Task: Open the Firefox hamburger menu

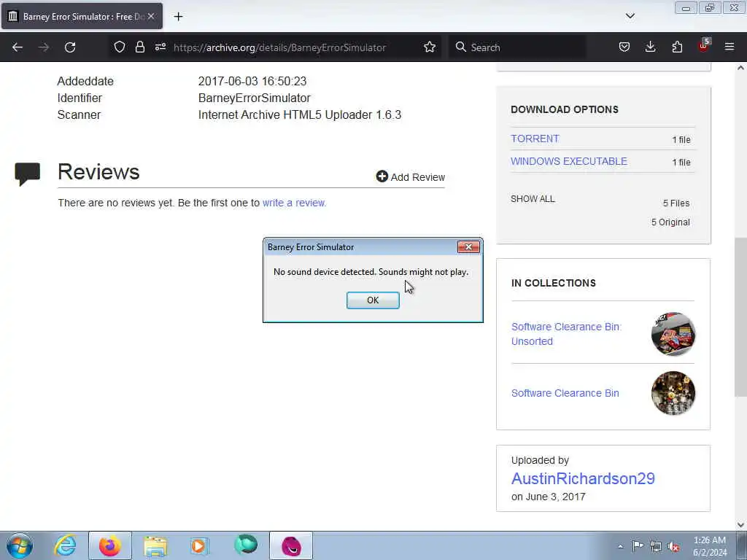Action: click(x=729, y=47)
